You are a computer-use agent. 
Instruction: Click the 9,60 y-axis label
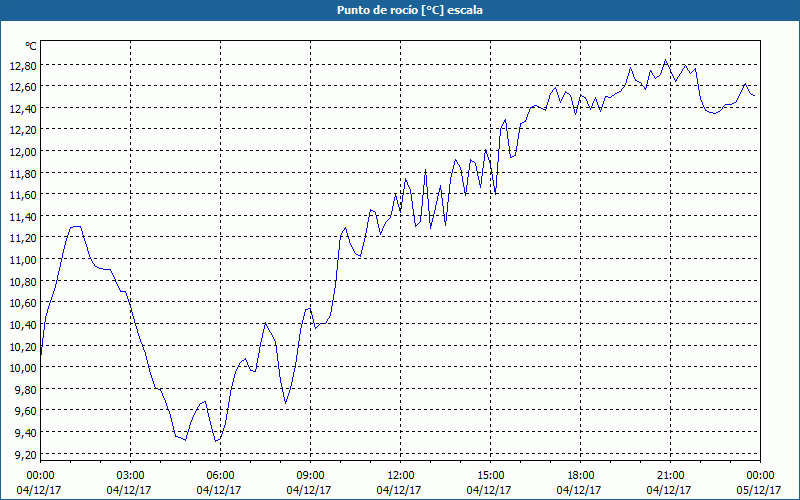(x=26, y=411)
